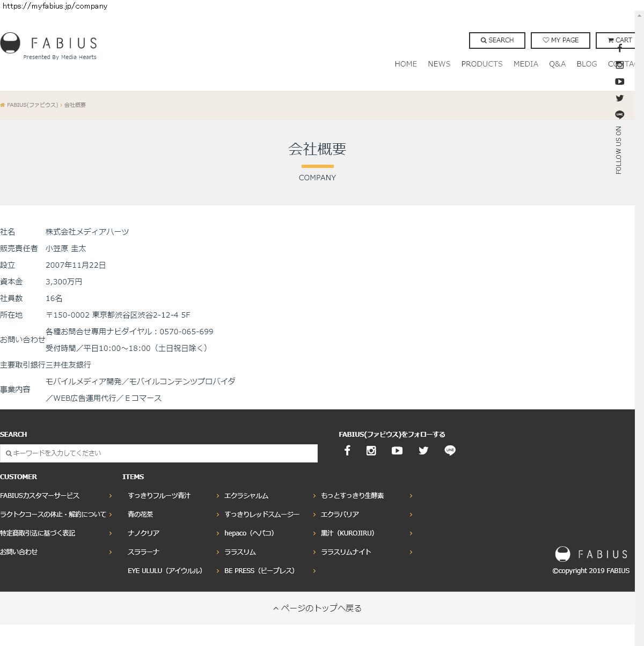Open the YouTube icon in the footer follow section

pyautogui.click(x=397, y=451)
